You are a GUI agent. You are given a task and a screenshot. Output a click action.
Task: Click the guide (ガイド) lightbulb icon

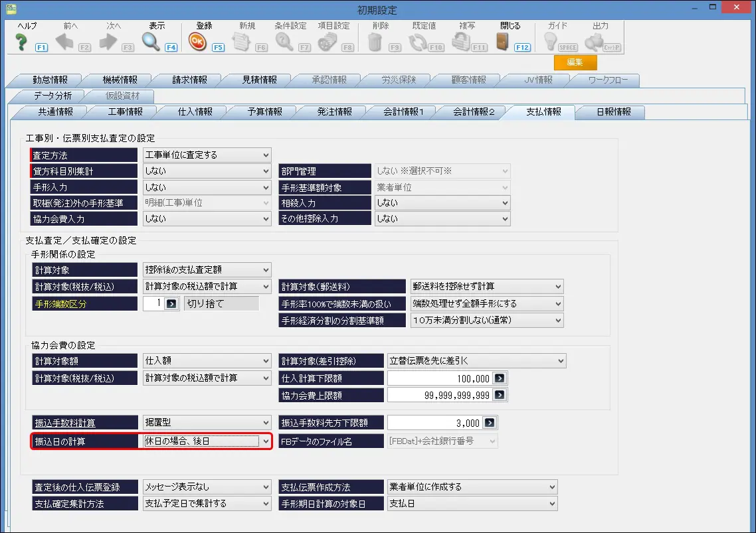pyautogui.click(x=550, y=42)
